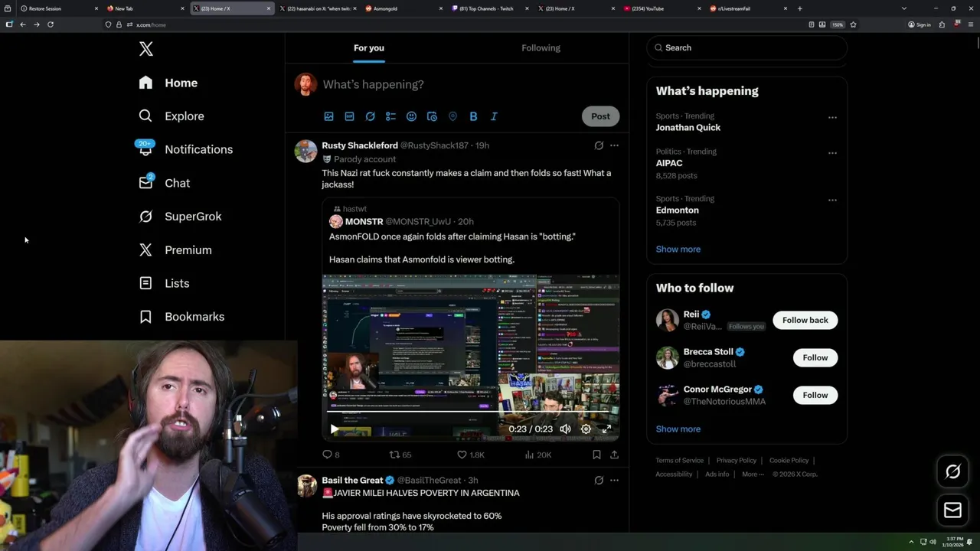
Task: Open the Privacy Policy link
Action: coord(737,461)
